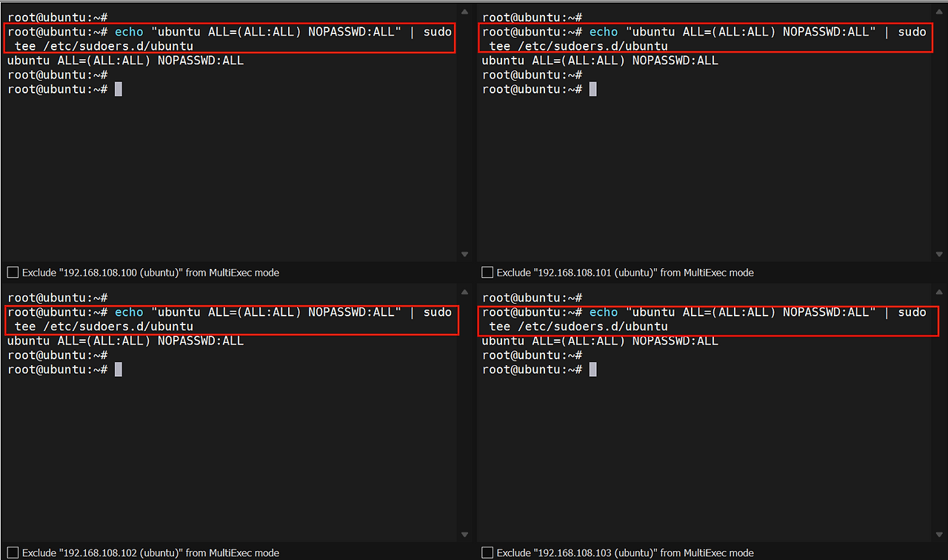Click scroll up arrow in 192.168.108.101 terminal
The width and height of the screenshot is (948, 560).
point(939,13)
